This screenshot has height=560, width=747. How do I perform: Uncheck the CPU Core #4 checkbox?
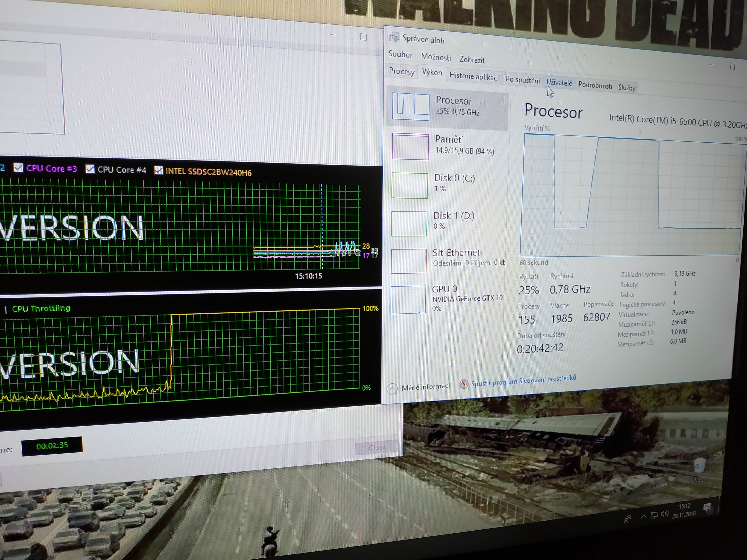[90, 169]
